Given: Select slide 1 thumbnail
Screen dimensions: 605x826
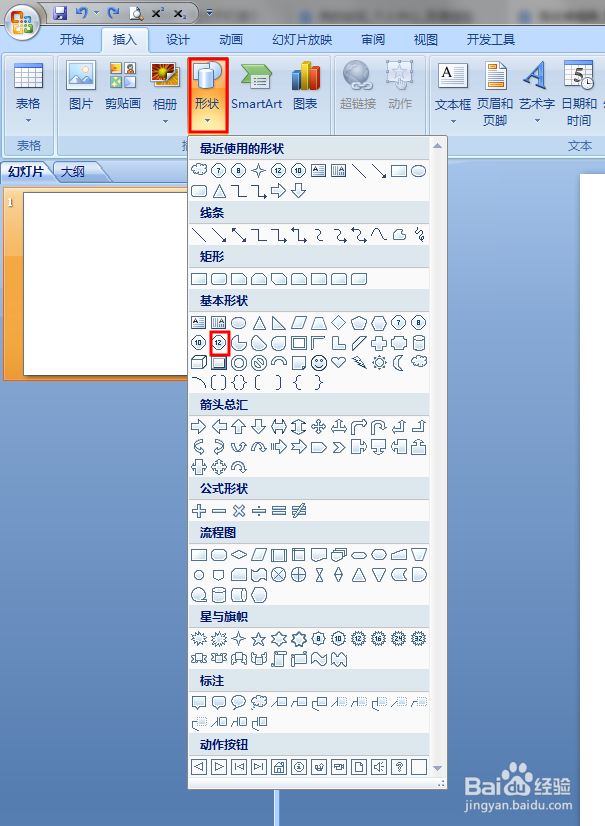Looking at the screenshot, I should point(103,283).
